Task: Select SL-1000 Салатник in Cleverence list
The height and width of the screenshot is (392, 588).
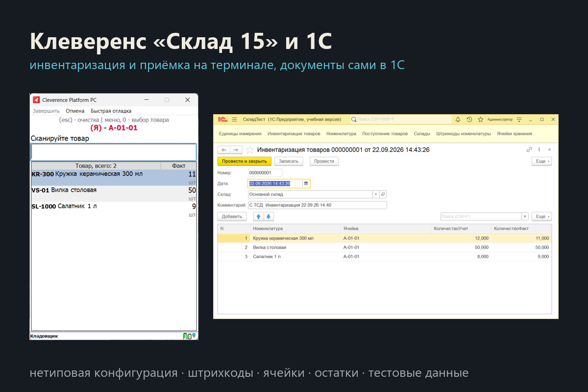Action: click(x=114, y=210)
